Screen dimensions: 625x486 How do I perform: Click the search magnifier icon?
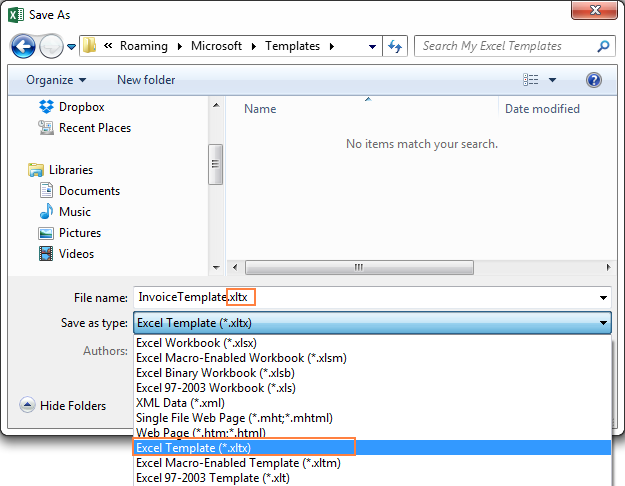[603, 46]
